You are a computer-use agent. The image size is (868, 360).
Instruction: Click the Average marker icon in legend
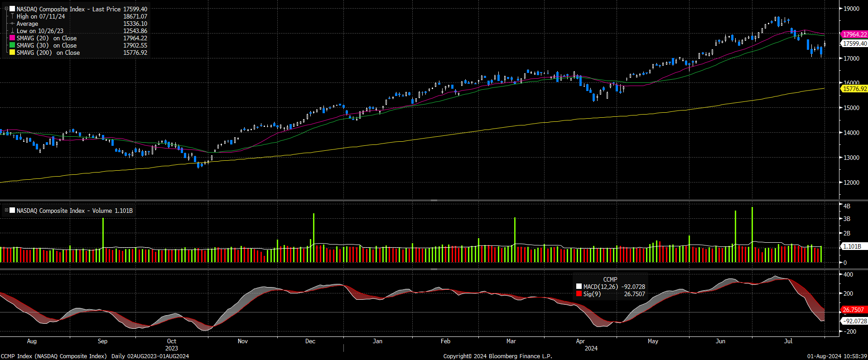pos(13,24)
